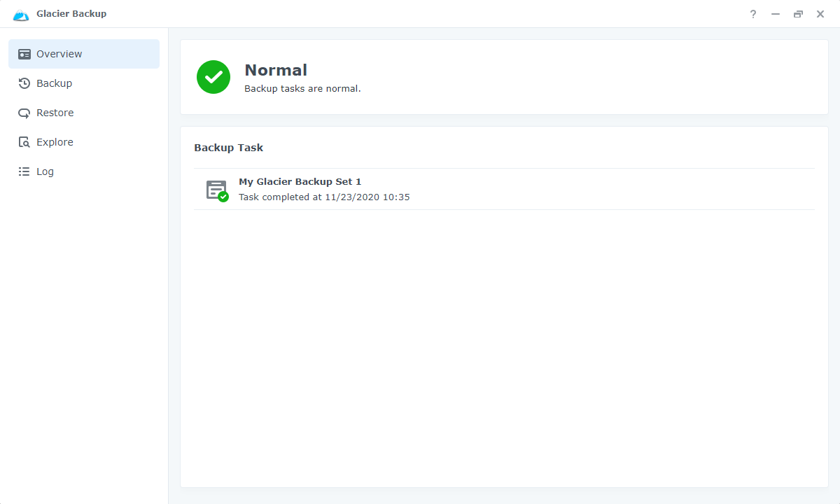Click the Glacier Backup app logo
840x504 pixels.
(x=21, y=13)
